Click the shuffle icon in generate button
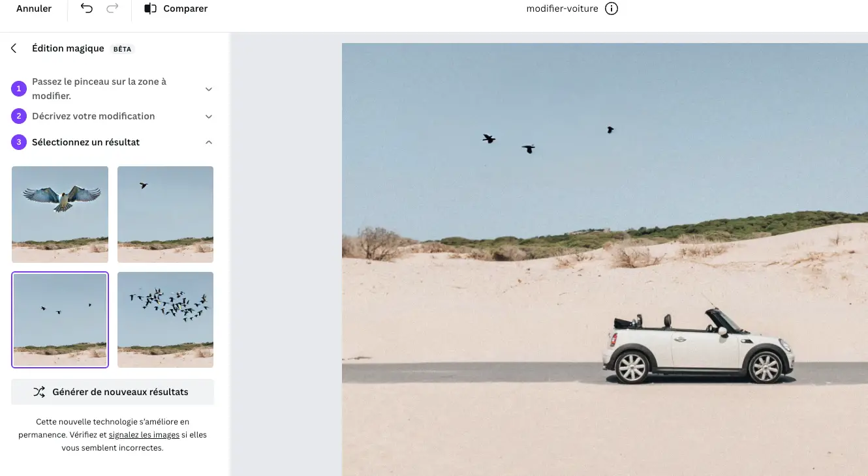The height and width of the screenshot is (476, 868). 39,392
